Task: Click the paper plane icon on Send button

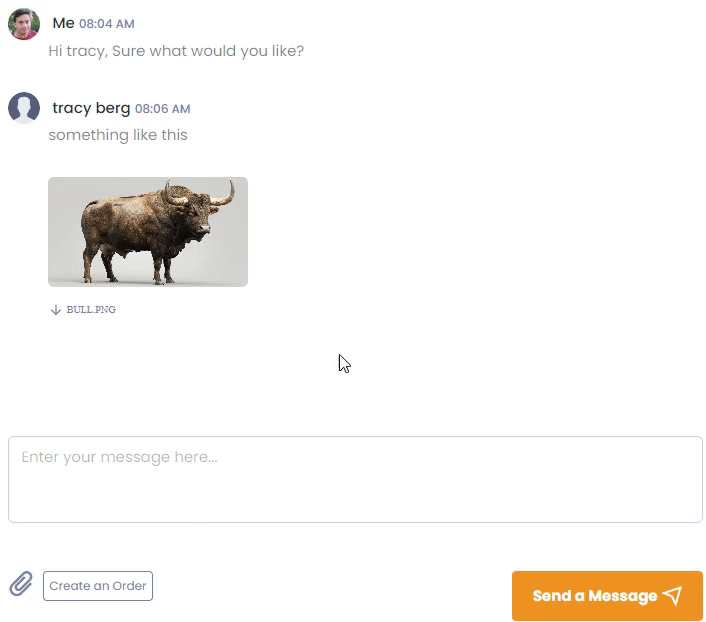Action: coord(672,595)
